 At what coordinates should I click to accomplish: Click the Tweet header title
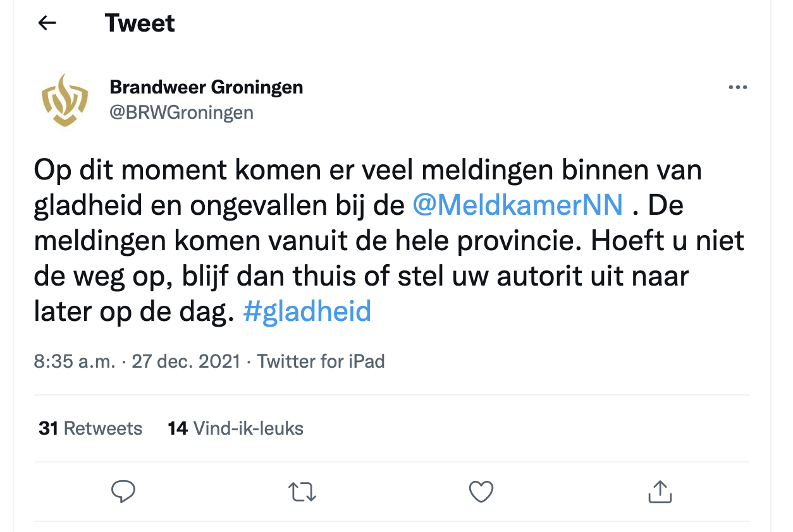pyautogui.click(x=140, y=23)
